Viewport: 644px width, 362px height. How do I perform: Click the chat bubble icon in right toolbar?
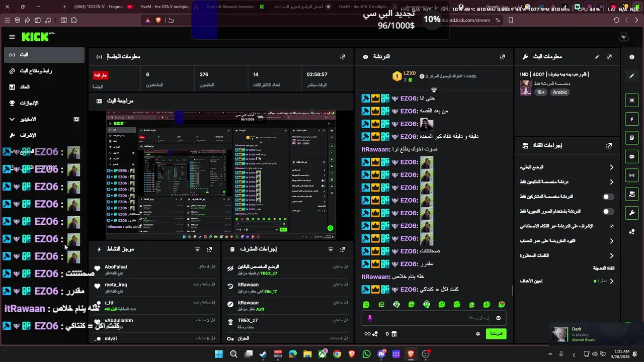[x=632, y=156]
